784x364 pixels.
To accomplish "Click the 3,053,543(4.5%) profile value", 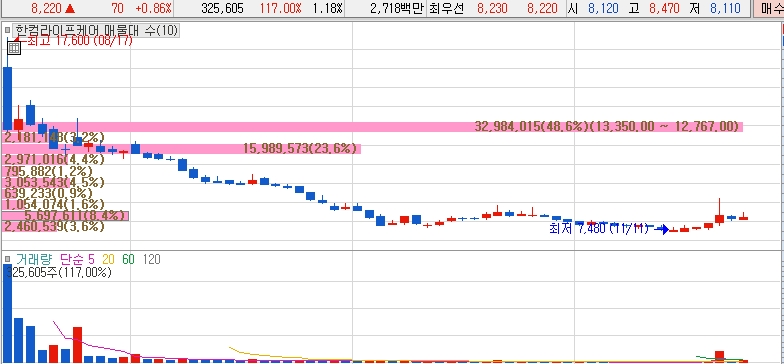I will [x=54, y=182].
